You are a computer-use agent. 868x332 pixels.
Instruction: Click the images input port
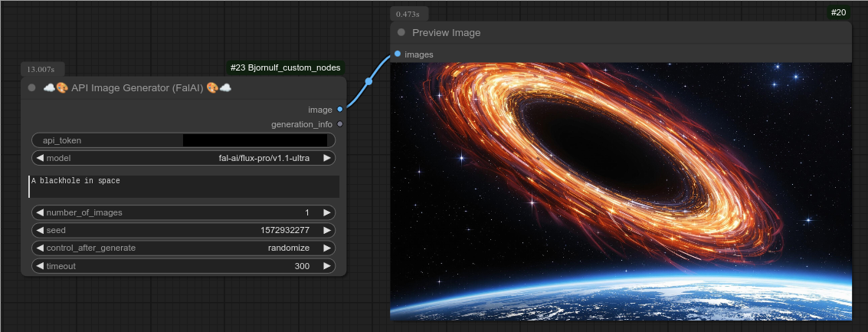click(x=398, y=54)
